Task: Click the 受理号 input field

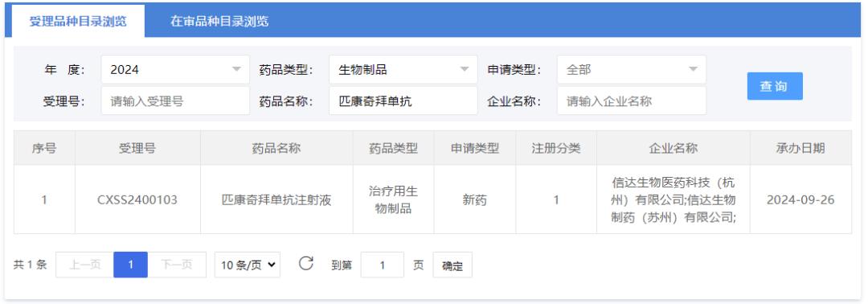Action: (x=175, y=101)
